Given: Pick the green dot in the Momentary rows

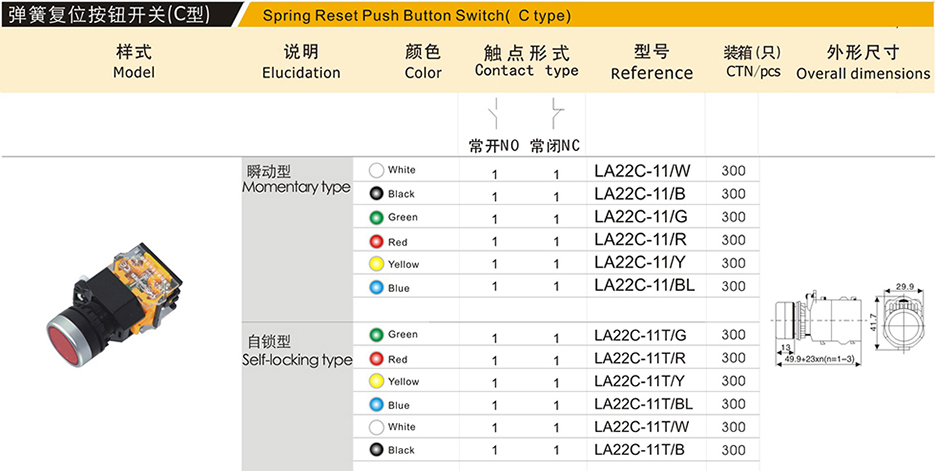Looking at the screenshot, I should tap(376, 218).
